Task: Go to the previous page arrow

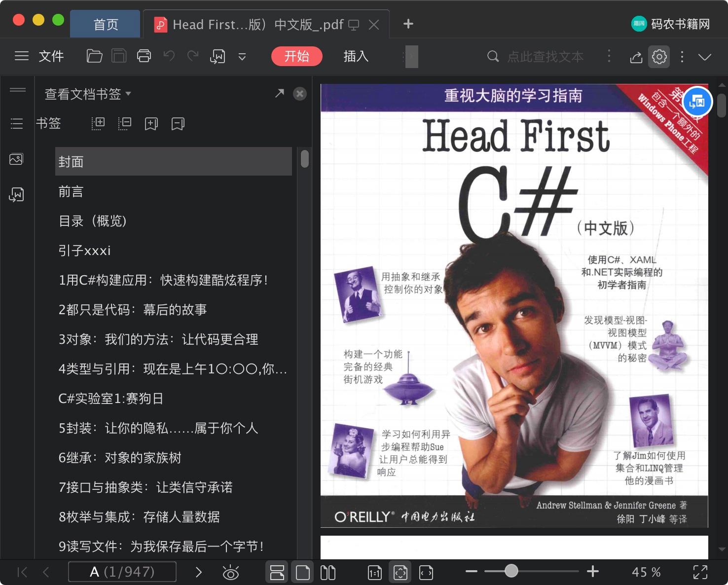Action: (x=46, y=572)
